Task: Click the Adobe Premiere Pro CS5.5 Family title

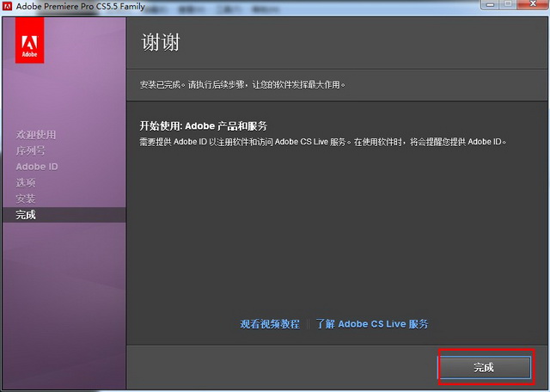Action: (80, 6)
